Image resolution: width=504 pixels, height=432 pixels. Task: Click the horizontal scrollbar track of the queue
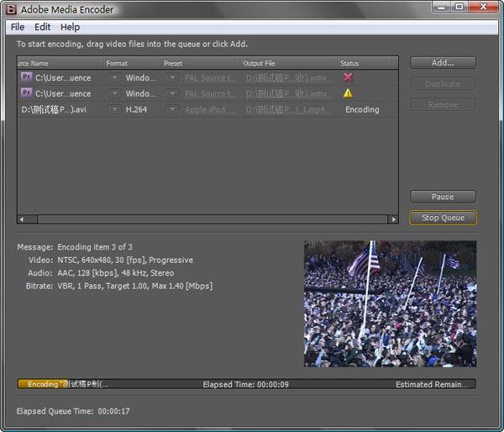(213, 219)
